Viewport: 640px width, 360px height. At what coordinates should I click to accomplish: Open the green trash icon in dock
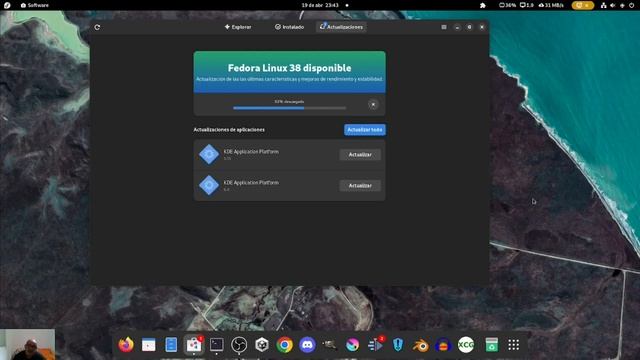(492, 345)
